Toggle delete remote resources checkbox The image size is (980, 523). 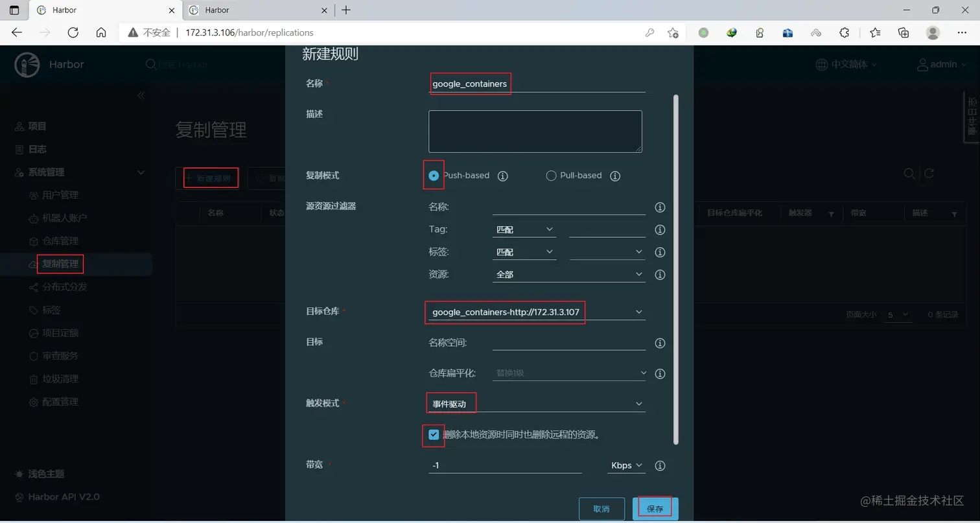pyautogui.click(x=434, y=435)
